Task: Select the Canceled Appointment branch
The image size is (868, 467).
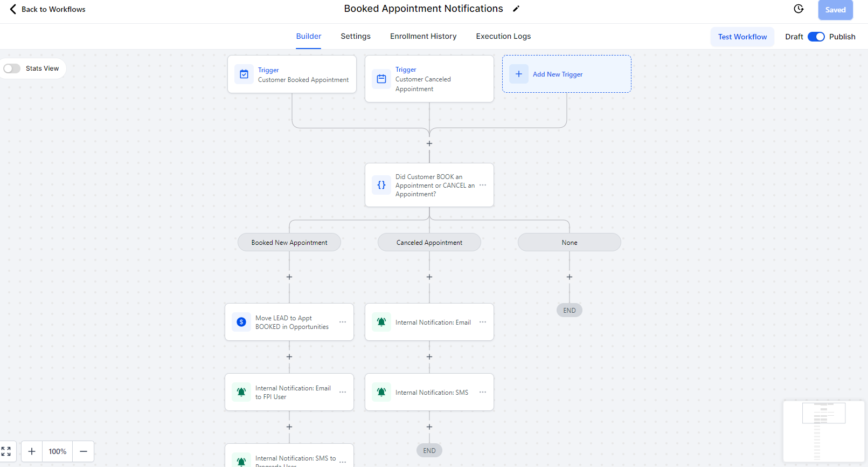Action: (x=429, y=242)
